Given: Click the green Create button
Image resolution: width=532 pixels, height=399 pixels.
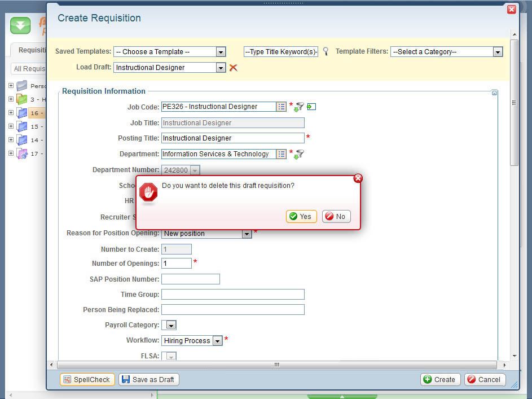Looking at the screenshot, I should (x=440, y=380).
